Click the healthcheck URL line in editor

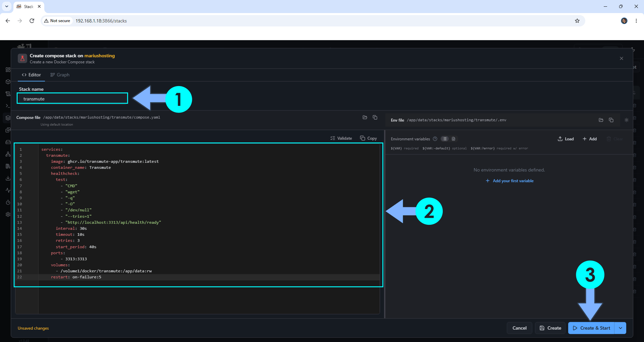coord(111,222)
